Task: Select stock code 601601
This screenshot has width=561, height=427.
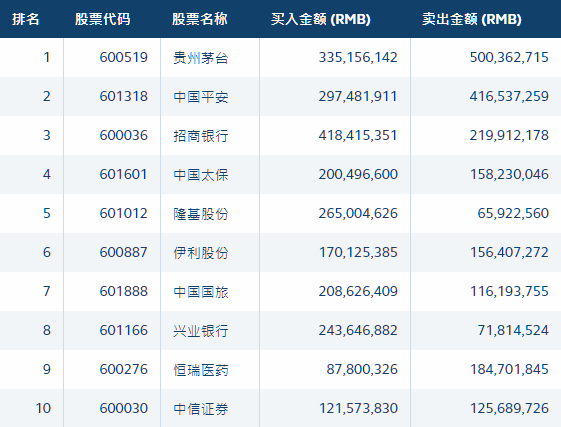Action: pyautogui.click(x=124, y=174)
